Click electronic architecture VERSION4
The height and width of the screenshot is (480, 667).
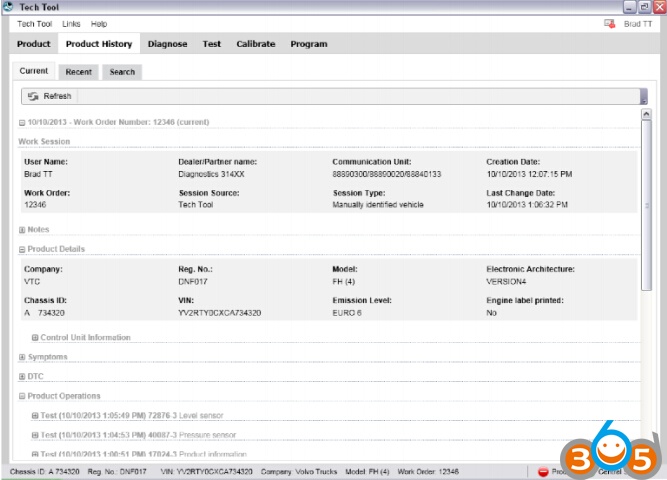(506, 282)
